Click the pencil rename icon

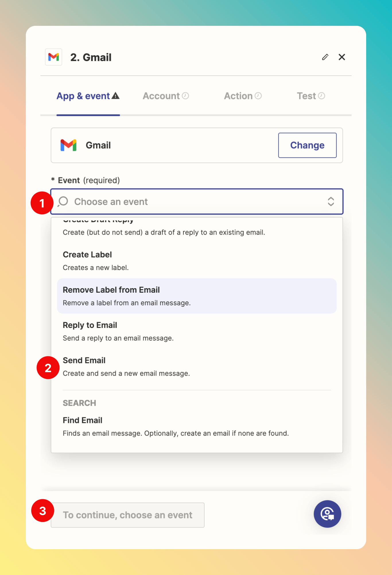pyautogui.click(x=325, y=57)
